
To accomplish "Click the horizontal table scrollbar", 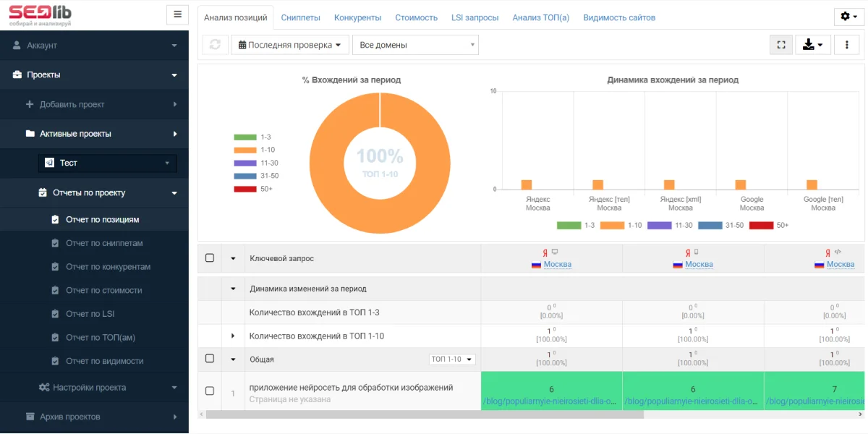I will 425,415.
